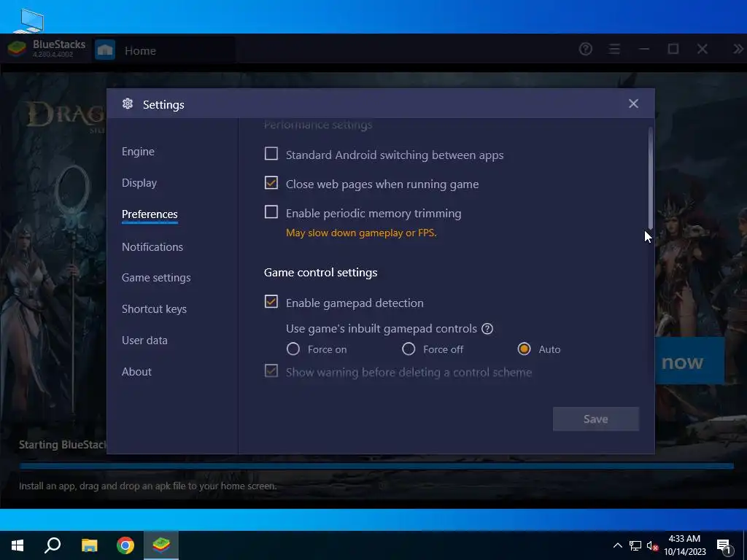Open the About section
Viewport: 747px width, 560px height.
(x=136, y=371)
